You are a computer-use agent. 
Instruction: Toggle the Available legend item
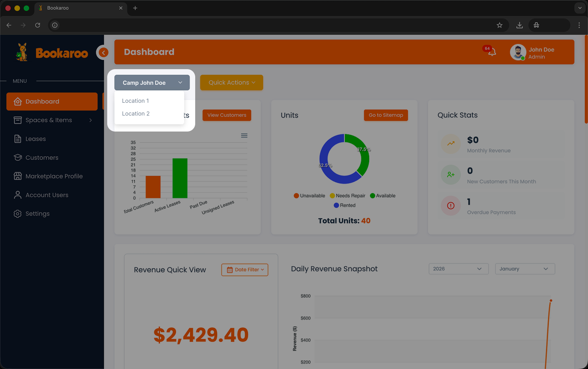point(383,196)
